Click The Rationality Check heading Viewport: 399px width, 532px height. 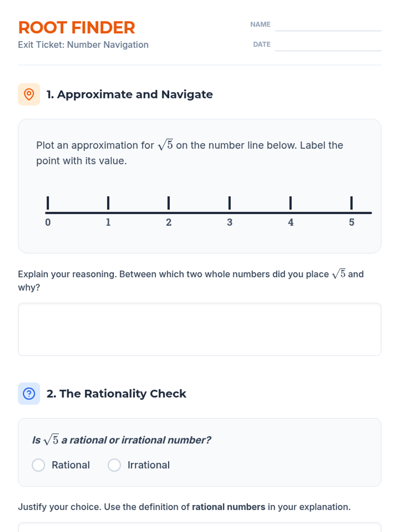(x=116, y=394)
